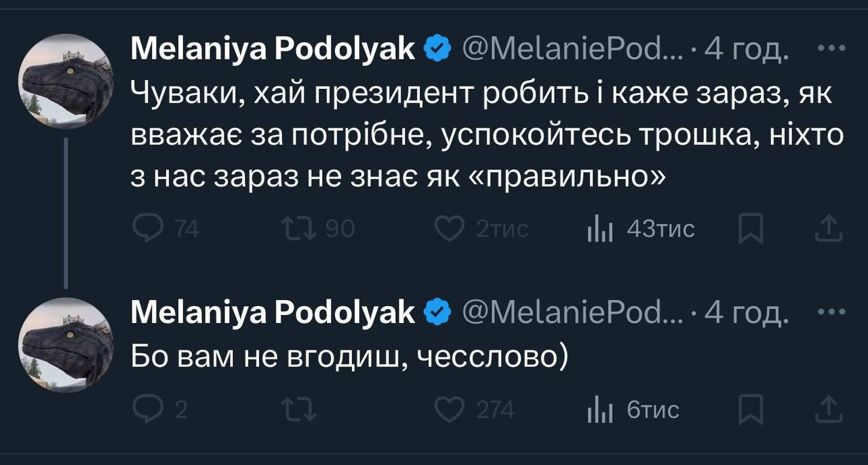Reply to the second tweet with 2 replies
Viewport: 868px width, 465px height.
[145, 410]
